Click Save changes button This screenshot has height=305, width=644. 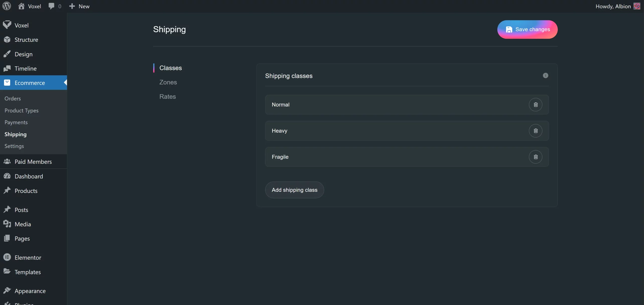pyautogui.click(x=527, y=29)
